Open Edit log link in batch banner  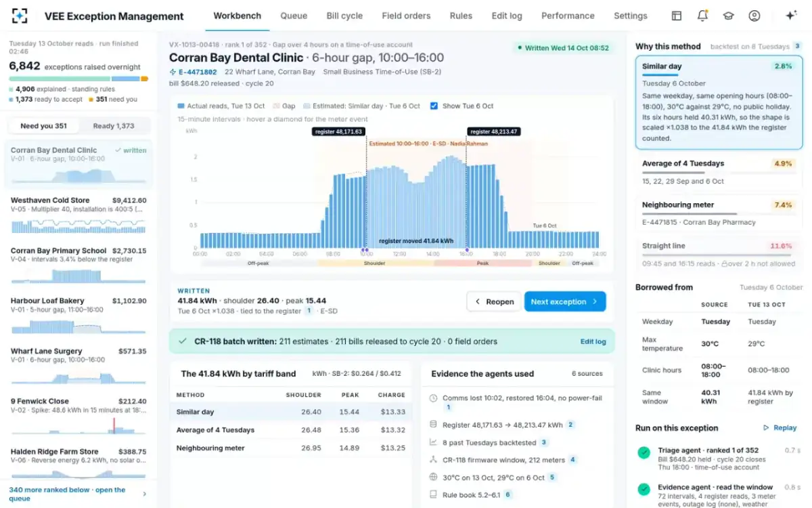point(593,341)
